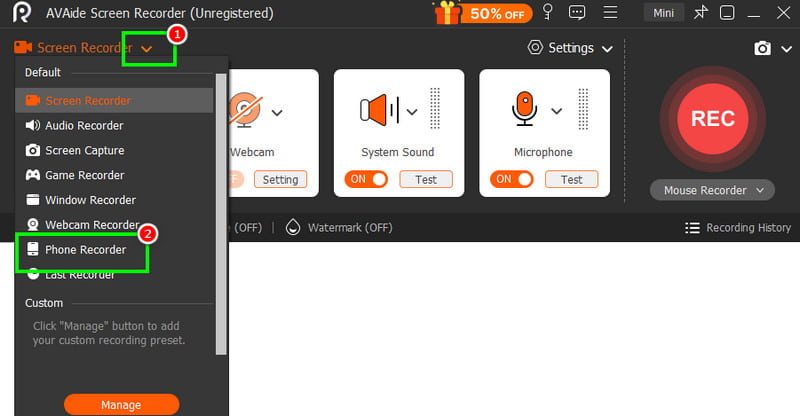The width and height of the screenshot is (800, 416).
Task: Click the key register icon
Action: [548, 12]
